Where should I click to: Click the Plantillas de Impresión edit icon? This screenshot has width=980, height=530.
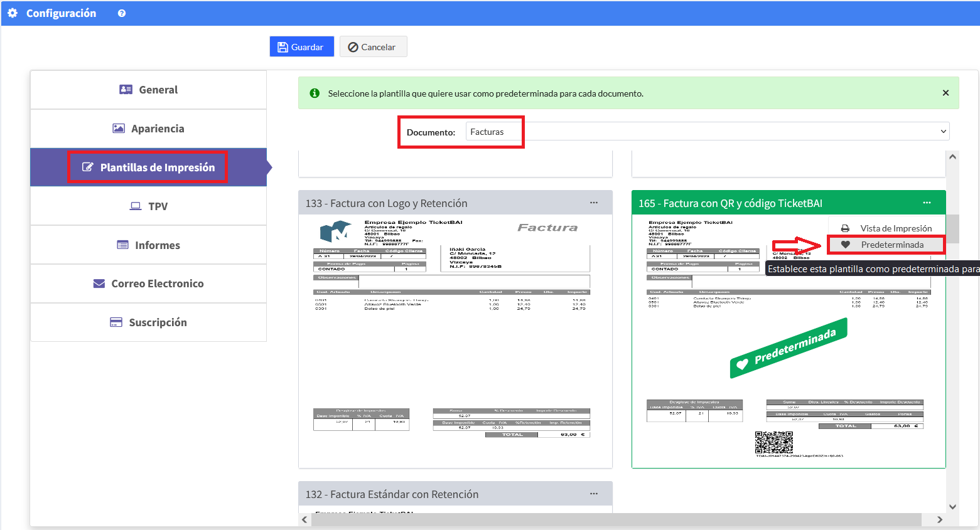[88, 167]
